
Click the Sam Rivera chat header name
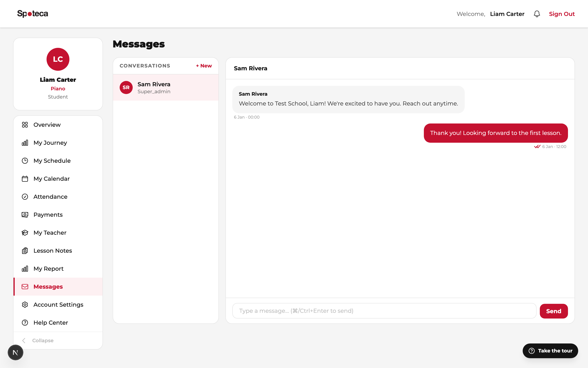[x=251, y=68]
